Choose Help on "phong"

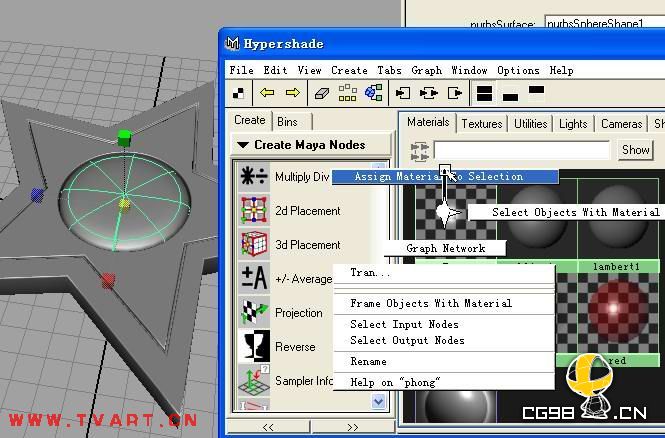[x=444, y=382]
